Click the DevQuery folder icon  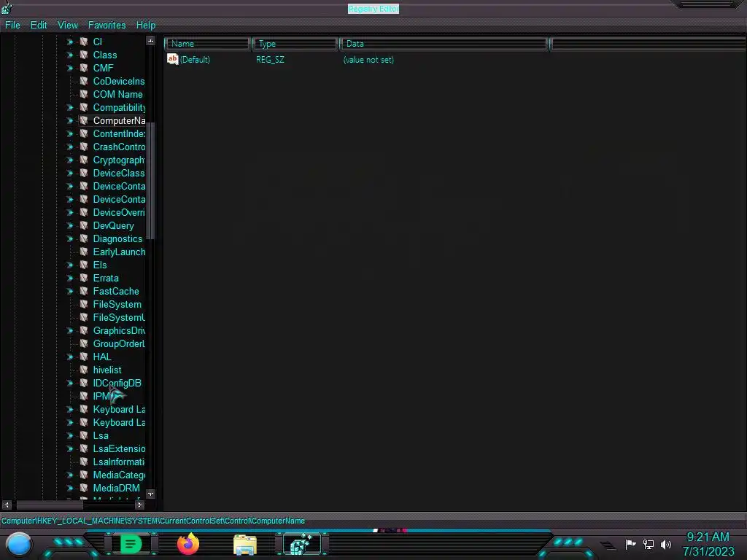pos(84,226)
